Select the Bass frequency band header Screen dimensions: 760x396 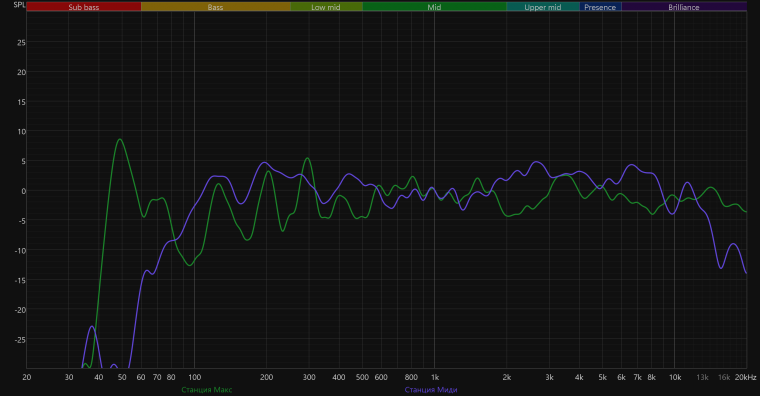215,7
